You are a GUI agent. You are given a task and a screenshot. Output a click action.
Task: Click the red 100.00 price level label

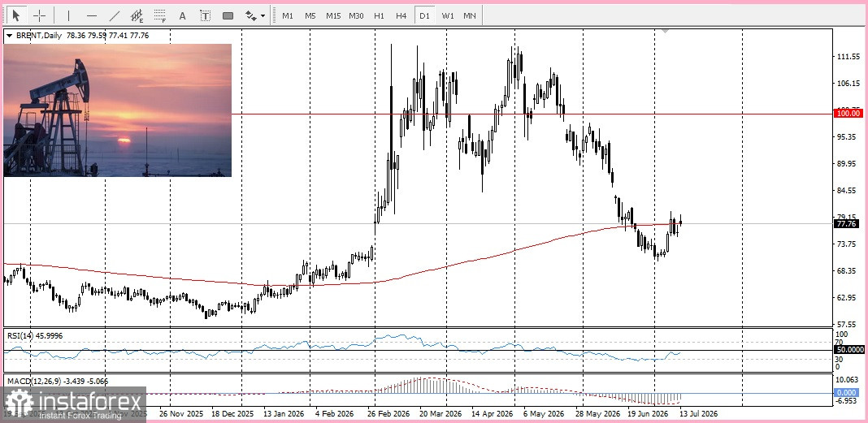tap(848, 114)
